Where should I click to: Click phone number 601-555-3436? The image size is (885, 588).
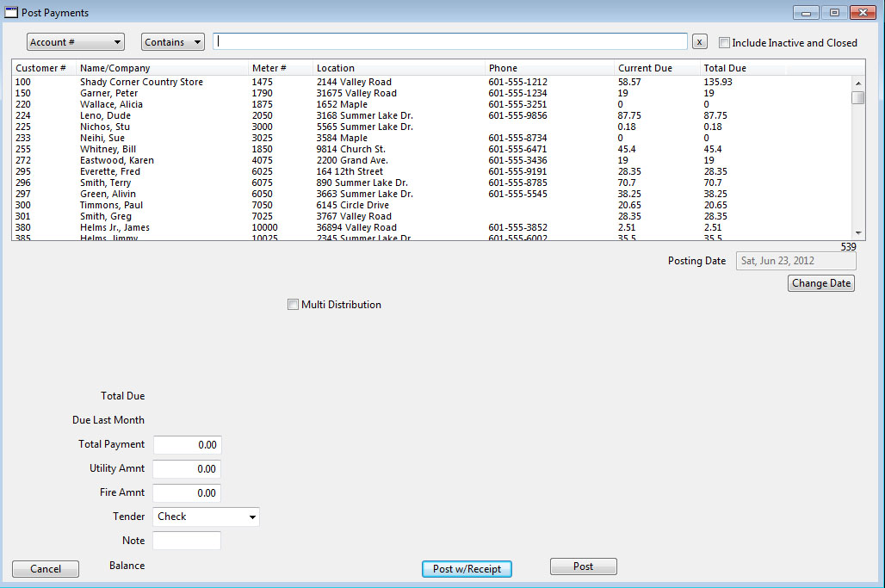[517, 161]
